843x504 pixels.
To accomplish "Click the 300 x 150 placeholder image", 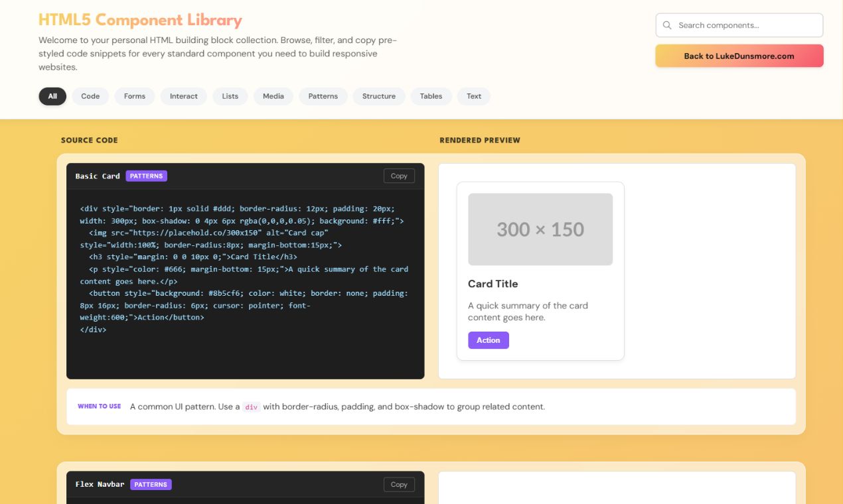I will click(540, 229).
